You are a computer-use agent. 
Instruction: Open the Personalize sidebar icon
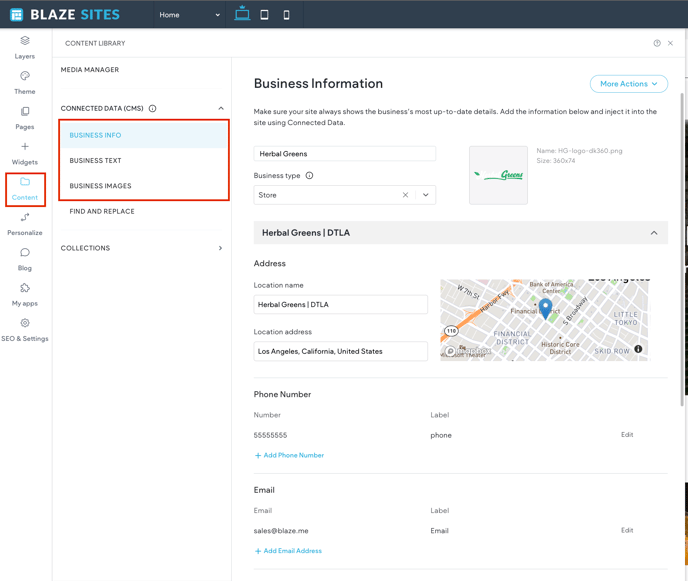pos(25,218)
